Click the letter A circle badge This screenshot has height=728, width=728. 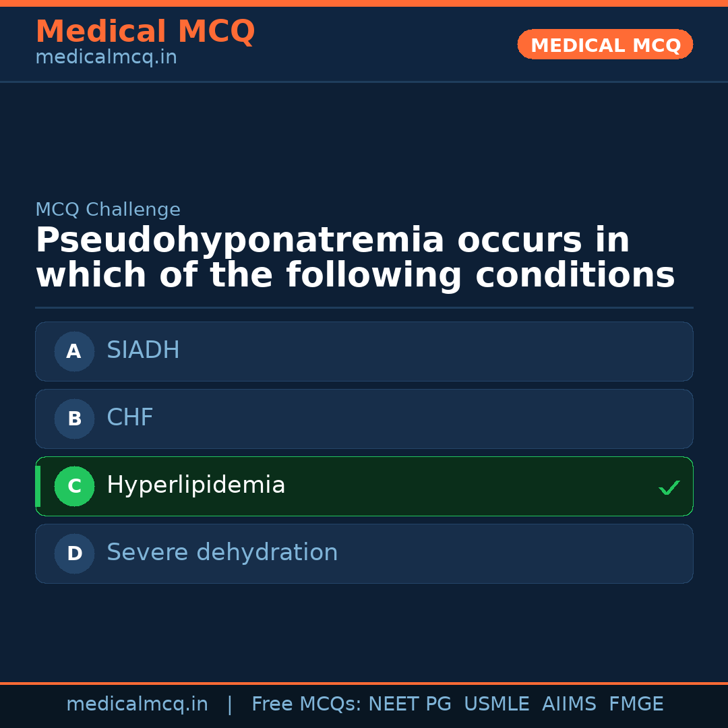click(x=74, y=351)
